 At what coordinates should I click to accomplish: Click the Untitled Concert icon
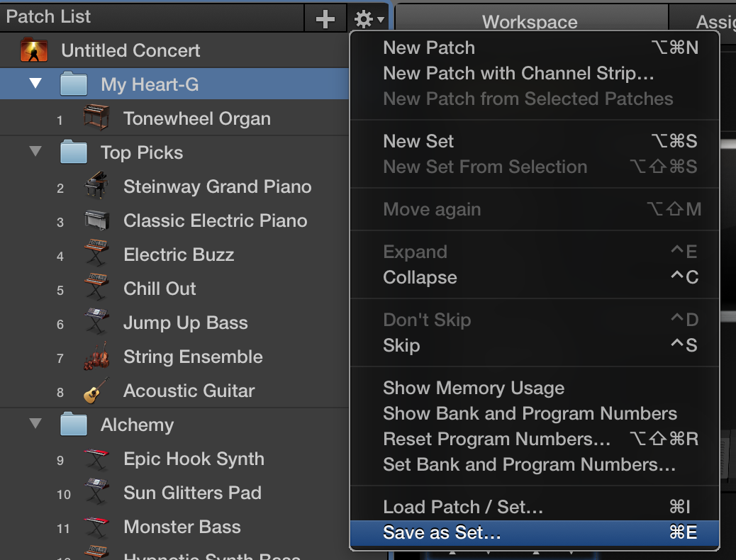tap(34, 50)
